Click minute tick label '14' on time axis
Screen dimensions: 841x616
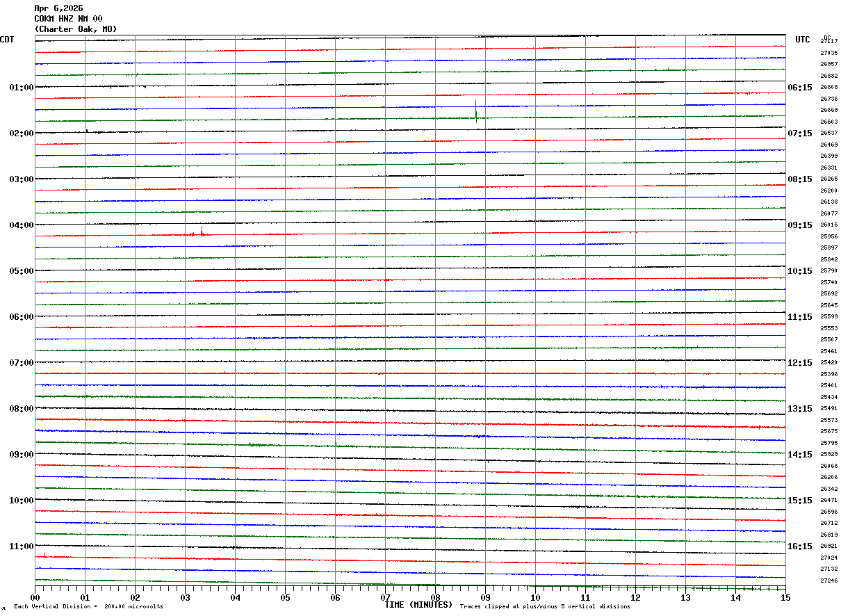pyautogui.click(x=735, y=597)
